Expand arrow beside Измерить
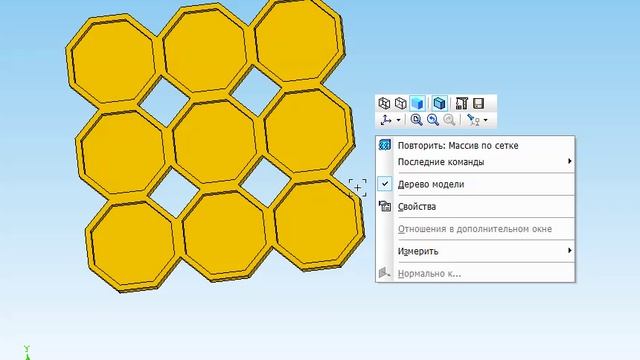This screenshot has width=640, height=360. coord(569,251)
